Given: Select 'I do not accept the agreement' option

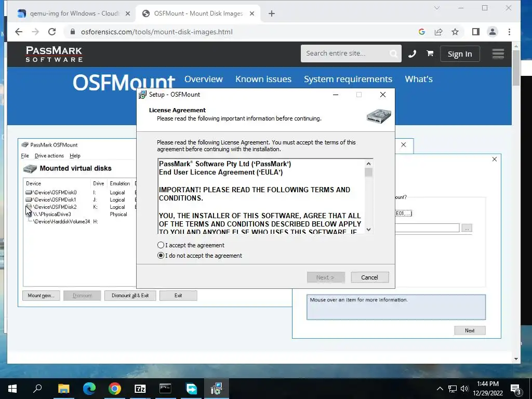Looking at the screenshot, I should click(x=161, y=256).
